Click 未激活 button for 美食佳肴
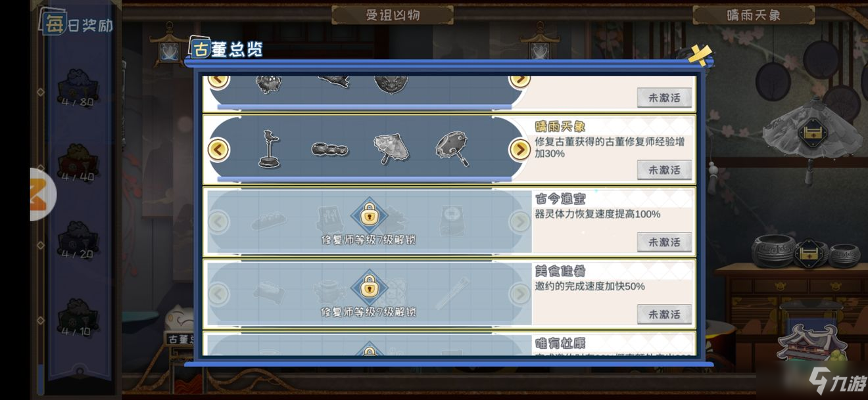 (x=664, y=314)
